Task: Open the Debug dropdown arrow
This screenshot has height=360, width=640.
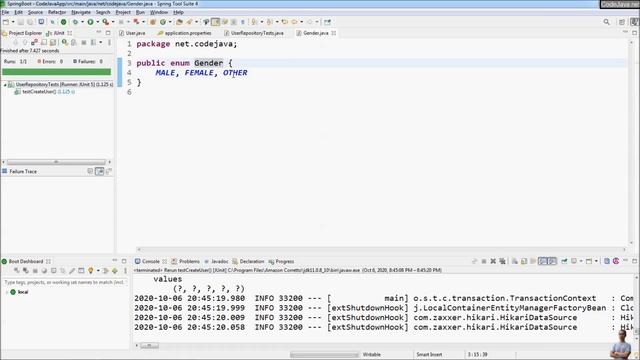Action: pos(82,22)
